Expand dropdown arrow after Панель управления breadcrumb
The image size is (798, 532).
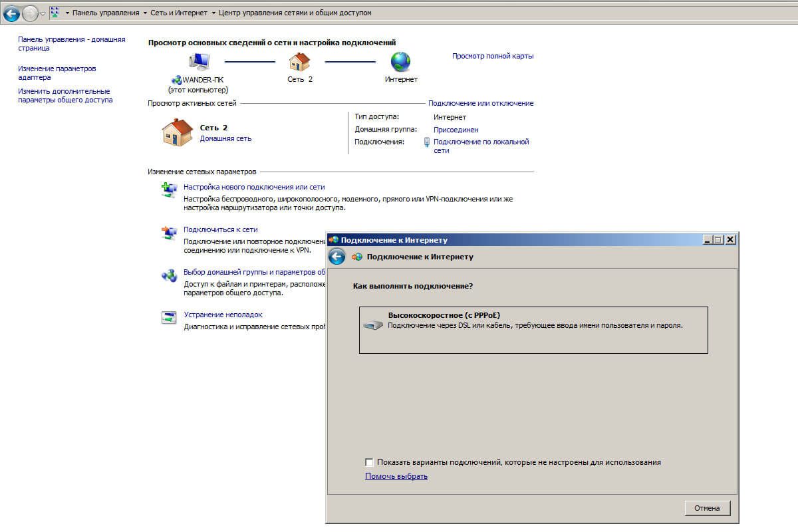pos(144,13)
